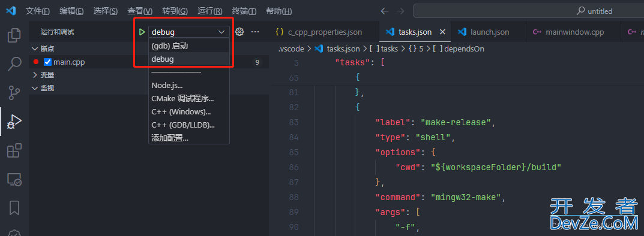The image size is (644, 236).
Task: Open the 查看(V) menu
Action: coord(140,11)
